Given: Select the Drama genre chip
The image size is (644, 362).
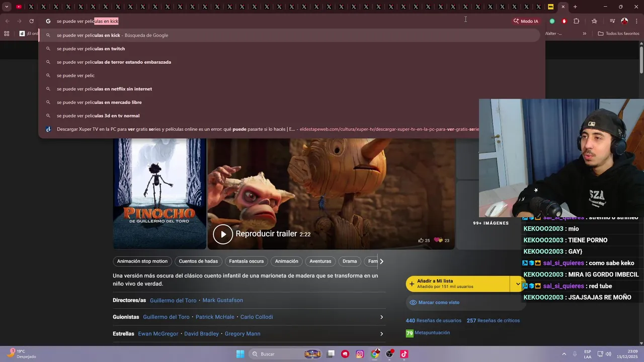Looking at the screenshot, I should click(350, 261).
